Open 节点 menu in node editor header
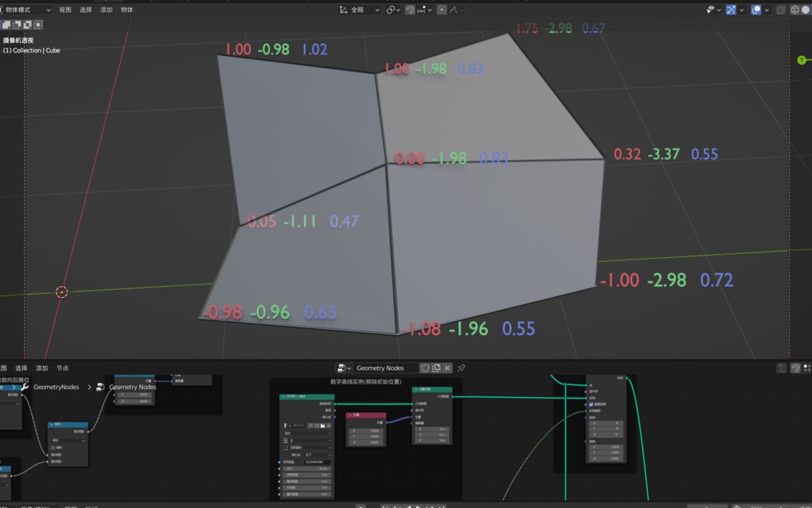Viewport: 812px width, 508px height. 62,368
